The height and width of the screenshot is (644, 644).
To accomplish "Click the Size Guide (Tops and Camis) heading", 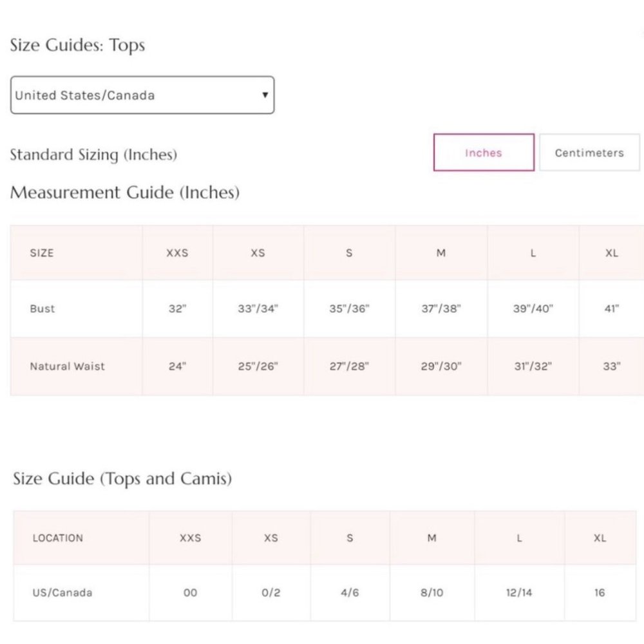I will click(x=122, y=479).
